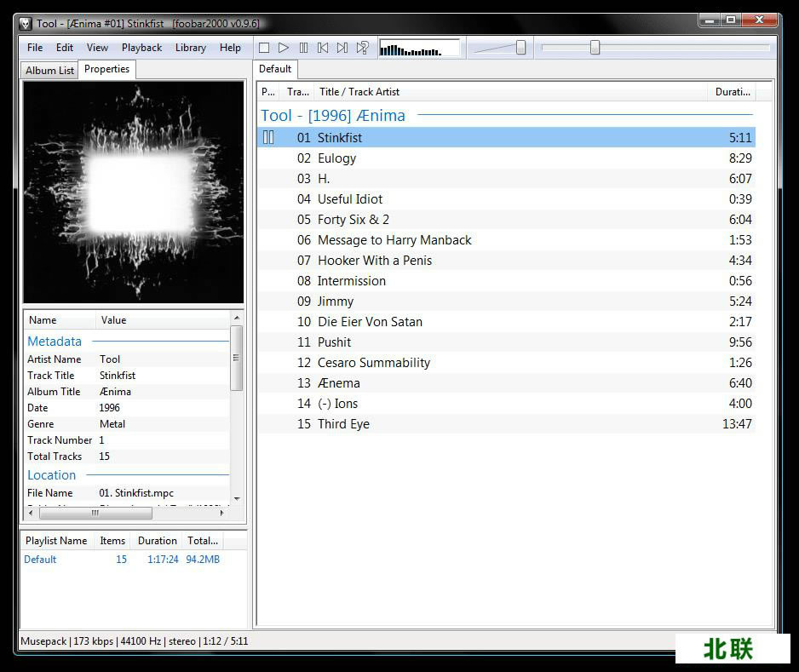This screenshot has height=672, width=799.
Task: Open the Playback menu
Action: [141, 48]
